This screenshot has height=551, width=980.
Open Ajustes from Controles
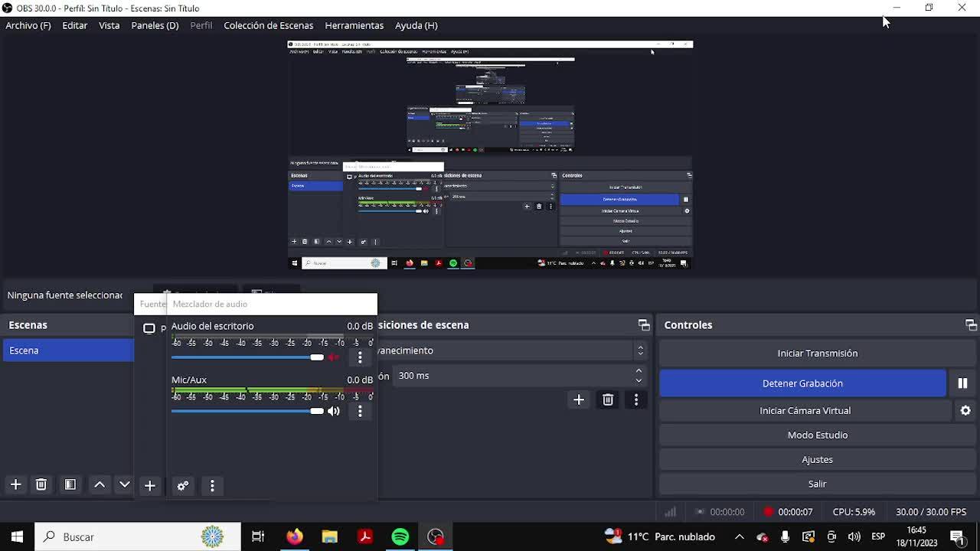click(817, 460)
